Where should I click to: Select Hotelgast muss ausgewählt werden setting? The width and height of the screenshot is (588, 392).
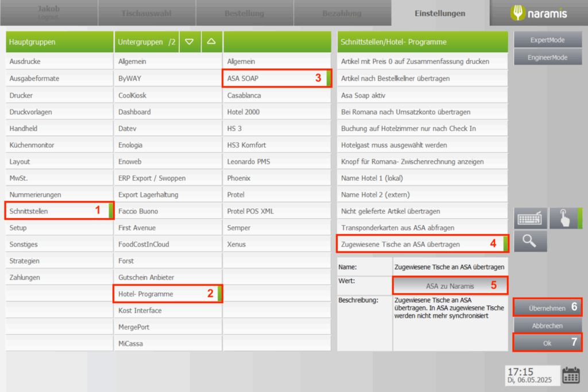422,145
